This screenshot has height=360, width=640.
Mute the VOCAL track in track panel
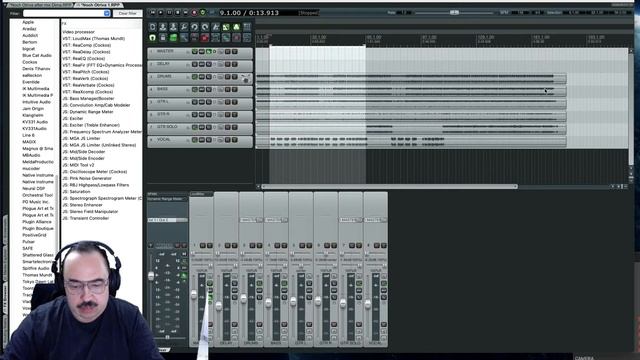coord(228,140)
